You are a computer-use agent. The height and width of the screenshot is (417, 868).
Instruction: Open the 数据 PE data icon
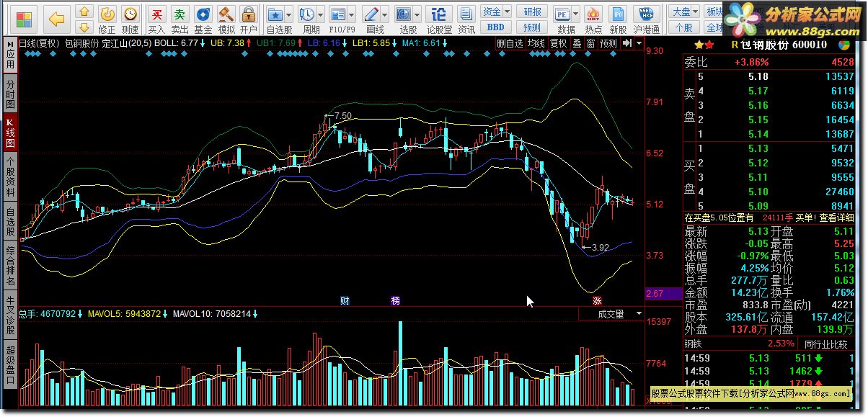point(562,14)
